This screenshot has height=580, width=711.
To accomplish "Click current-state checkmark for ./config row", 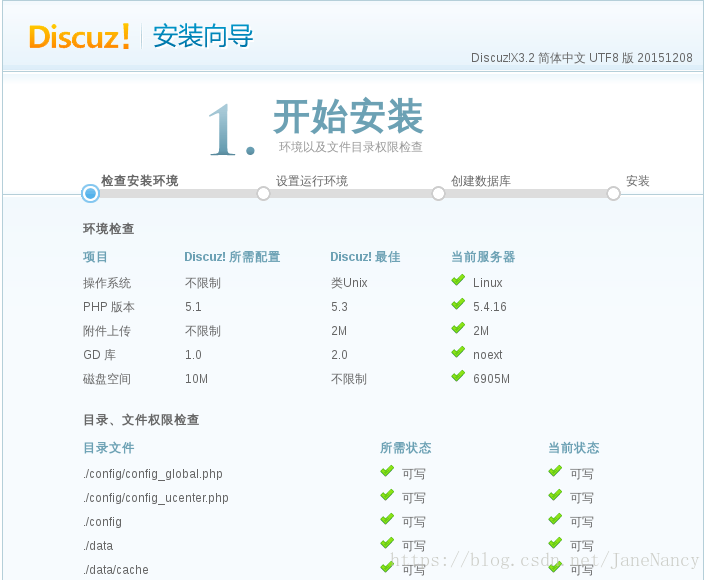I will point(555,520).
